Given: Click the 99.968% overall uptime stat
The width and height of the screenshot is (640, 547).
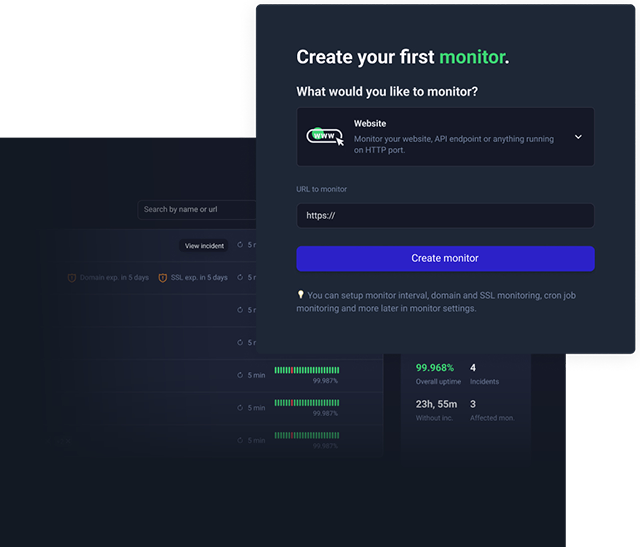Looking at the screenshot, I should [x=434, y=368].
